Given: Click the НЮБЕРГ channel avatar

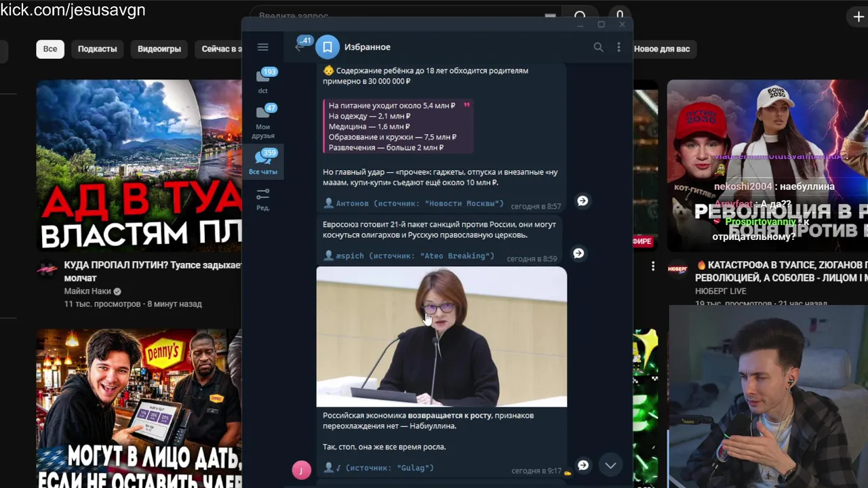Looking at the screenshot, I should [x=677, y=269].
